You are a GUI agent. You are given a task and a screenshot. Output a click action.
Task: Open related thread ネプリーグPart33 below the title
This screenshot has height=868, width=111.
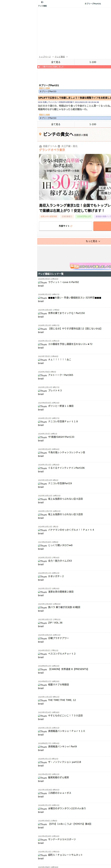(75, 91)
